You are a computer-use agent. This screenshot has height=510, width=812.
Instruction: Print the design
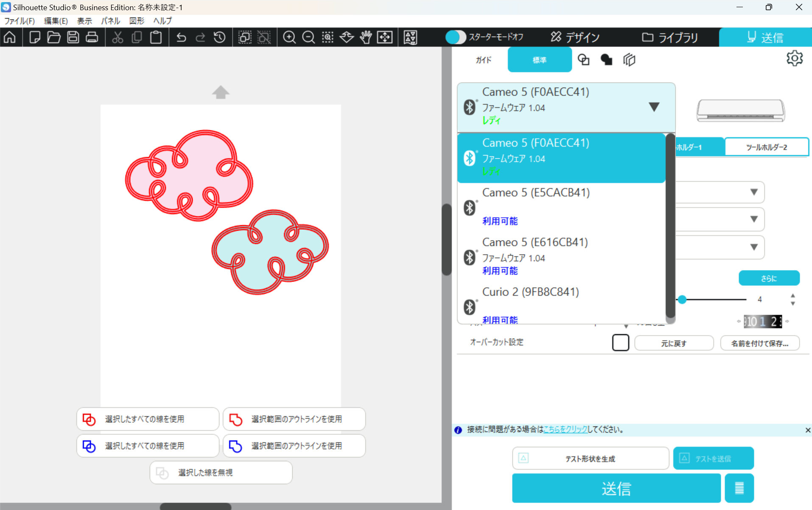(x=92, y=37)
